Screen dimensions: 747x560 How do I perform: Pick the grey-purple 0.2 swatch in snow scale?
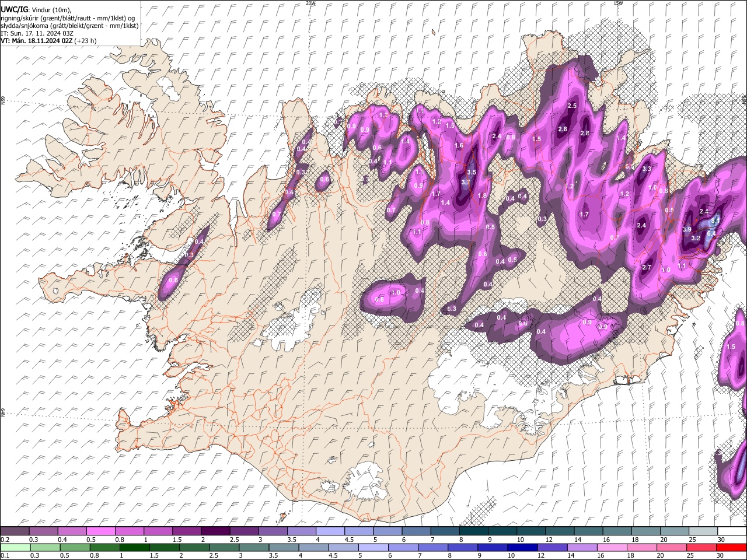pos(15,531)
